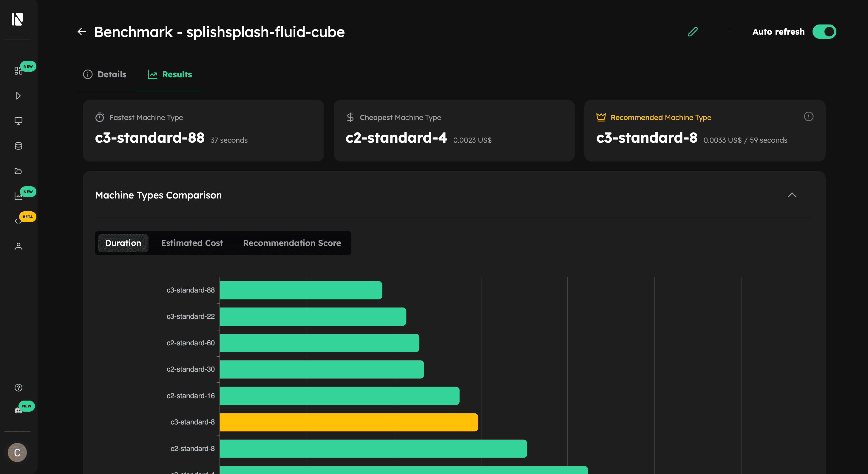
Task: Collapse the Machine Types Comparison section
Action: coord(792,195)
